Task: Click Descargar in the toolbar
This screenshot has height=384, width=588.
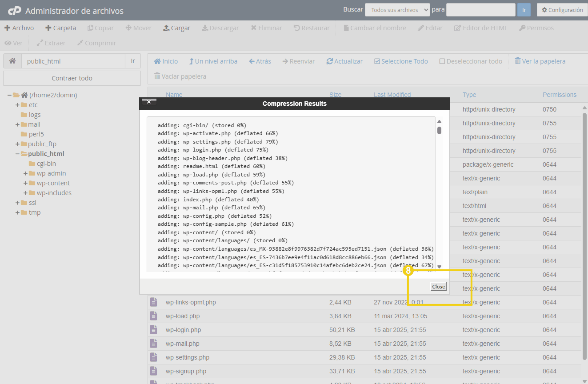Action: pyautogui.click(x=220, y=28)
